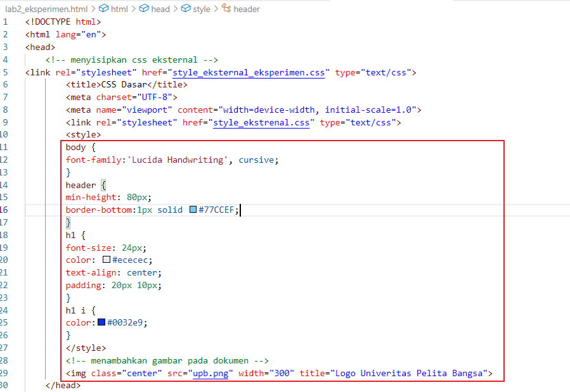This screenshot has height=392, width=570.
Task: Click line number 1 in the gutter
Action: click(5, 21)
